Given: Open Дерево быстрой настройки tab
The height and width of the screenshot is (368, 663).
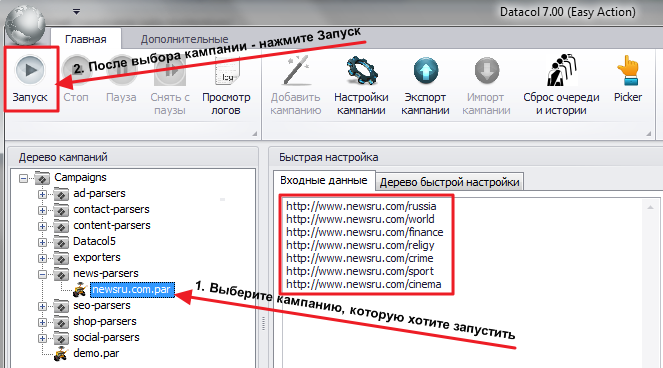Looking at the screenshot, I should (449, 182).
